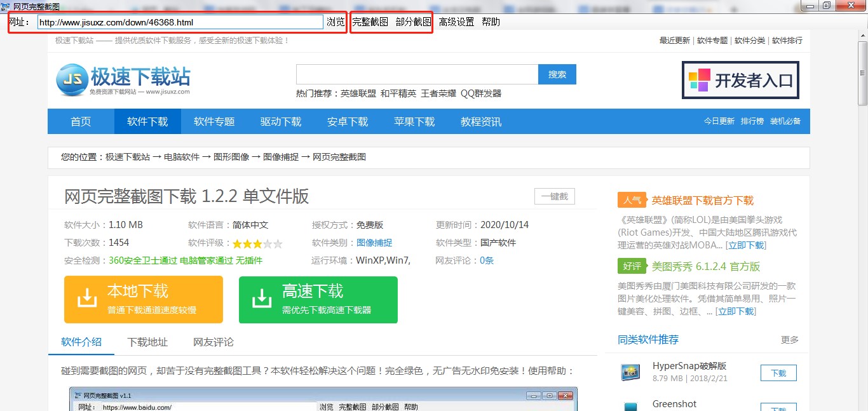This screenshot has height=411, width=868.
Task: Click the HyperSnap software icon
Action: tap(630, 372)
